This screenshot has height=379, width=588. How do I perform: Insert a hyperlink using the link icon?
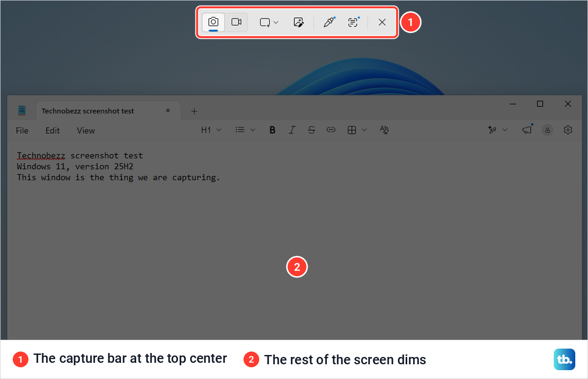(331, 130)
